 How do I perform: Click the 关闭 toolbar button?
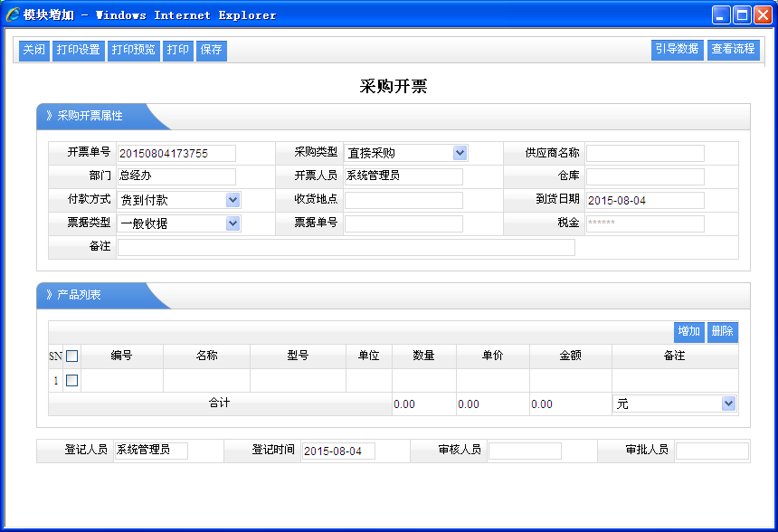tap(34, 51)
